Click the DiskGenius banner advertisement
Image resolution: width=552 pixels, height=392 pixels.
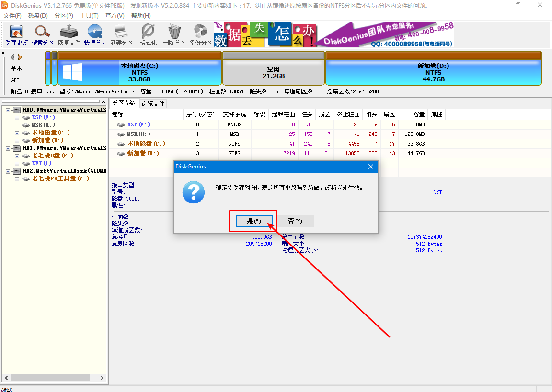click(x=333, y=35)
